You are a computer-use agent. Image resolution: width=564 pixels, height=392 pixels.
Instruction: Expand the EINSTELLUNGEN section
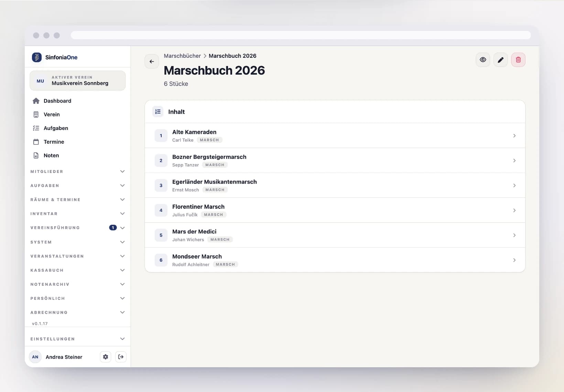pyautogui.click(x=77, y=339)
